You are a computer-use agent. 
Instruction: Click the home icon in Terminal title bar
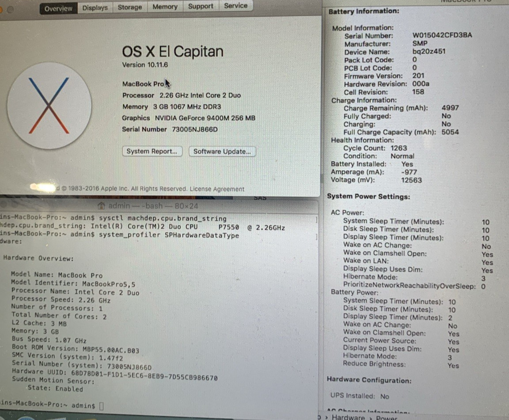pyautogui.click(x=102, y=206)
